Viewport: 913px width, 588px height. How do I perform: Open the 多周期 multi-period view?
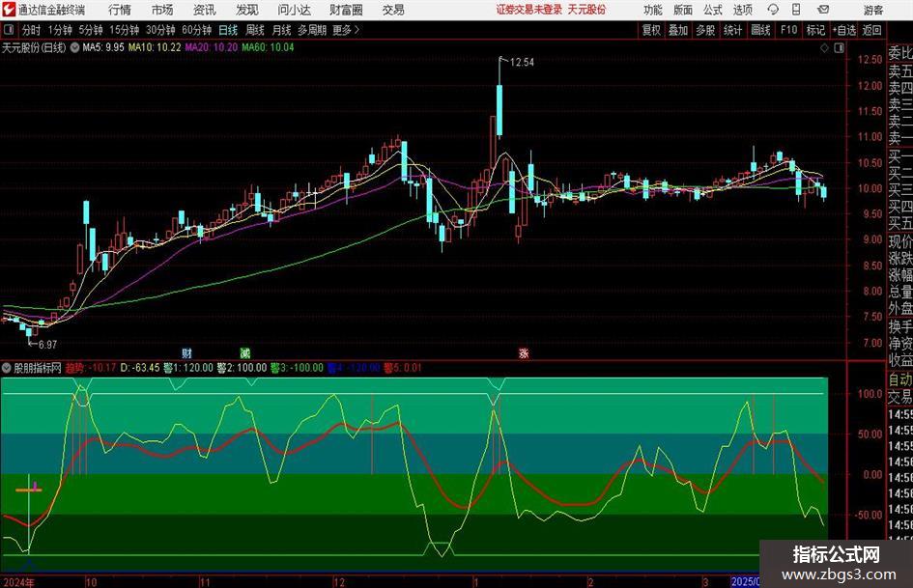(x=312, y=30)
